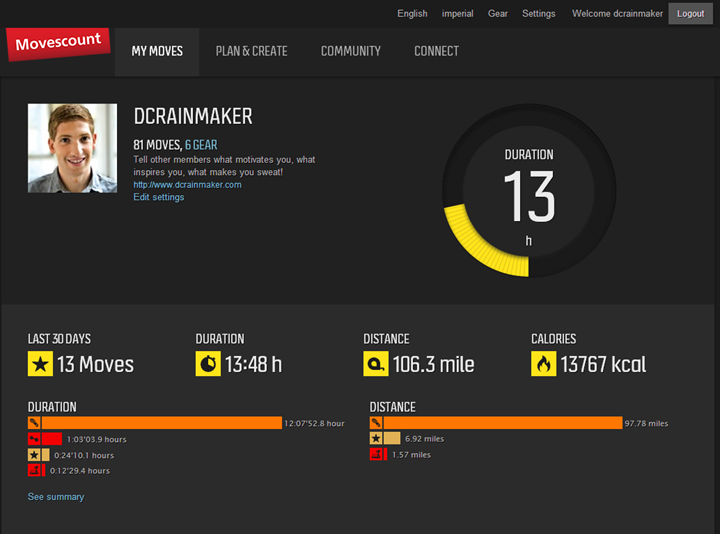Open the imperial units selector
The width and height of the screenshot is (720, 534).
(457, 13)
